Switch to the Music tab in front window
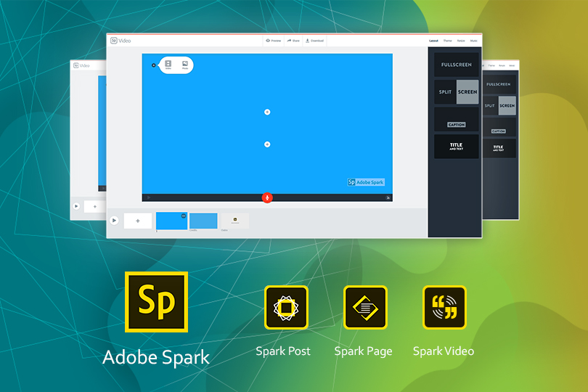The height and width of the screenshot is (392, 588). (473, 41)
